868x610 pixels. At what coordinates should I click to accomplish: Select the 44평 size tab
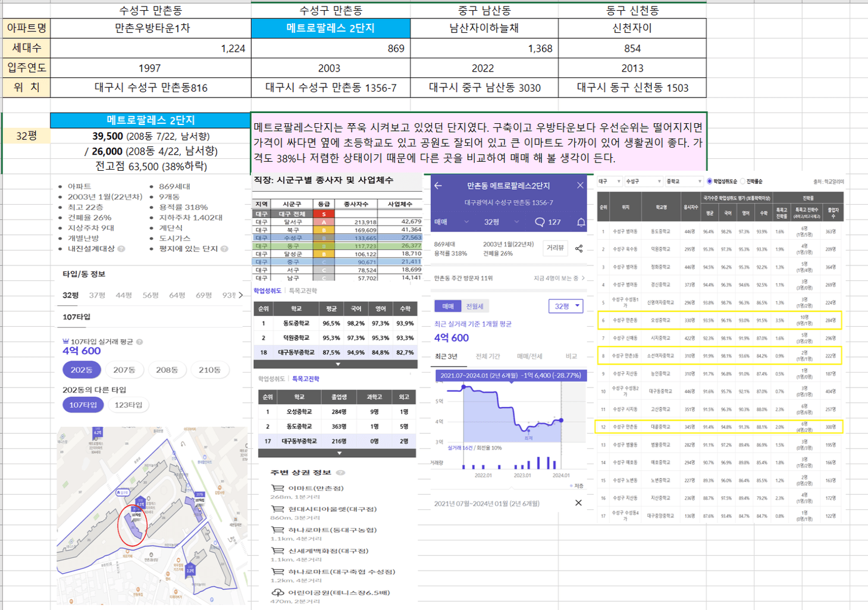pyautogui.click(x=124, y=295)
